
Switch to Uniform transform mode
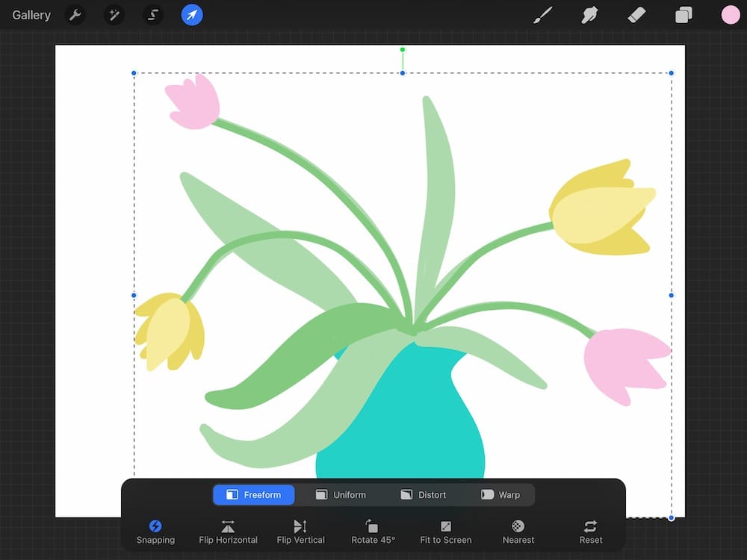click(342, 494)
